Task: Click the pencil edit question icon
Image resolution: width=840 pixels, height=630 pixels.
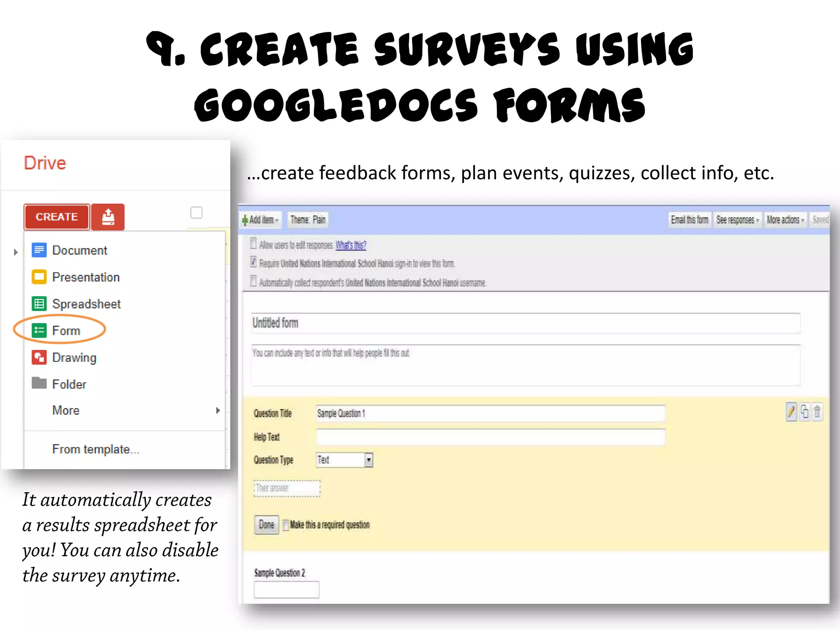Action: click(791, 411)
